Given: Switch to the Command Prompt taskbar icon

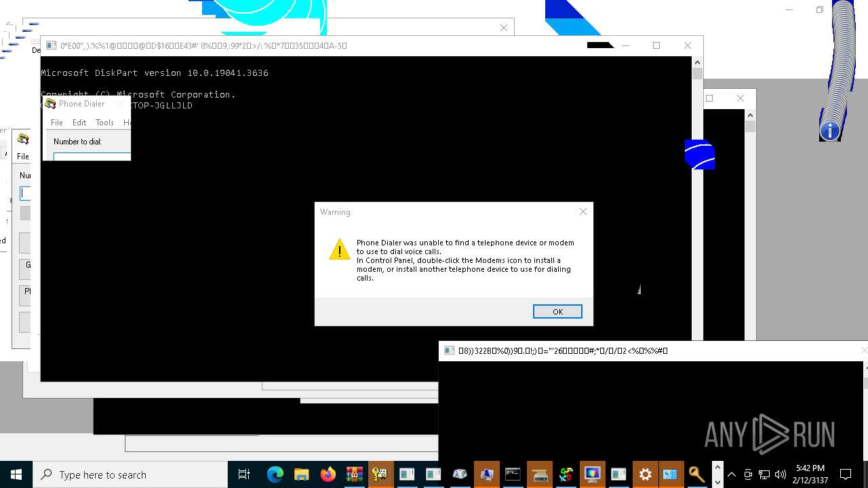Looking at the screenshot, I should tap(513, 474).
